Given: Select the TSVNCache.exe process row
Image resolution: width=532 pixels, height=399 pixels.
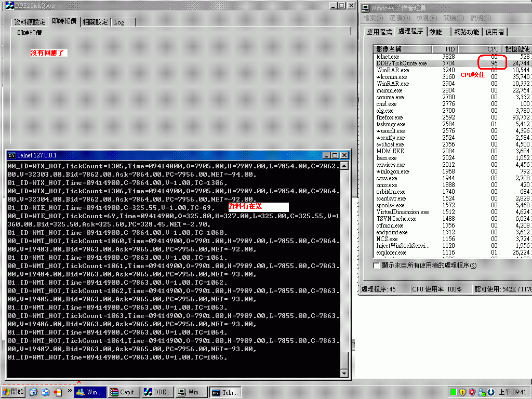Looking at the screenshot, I should point(453,219).
